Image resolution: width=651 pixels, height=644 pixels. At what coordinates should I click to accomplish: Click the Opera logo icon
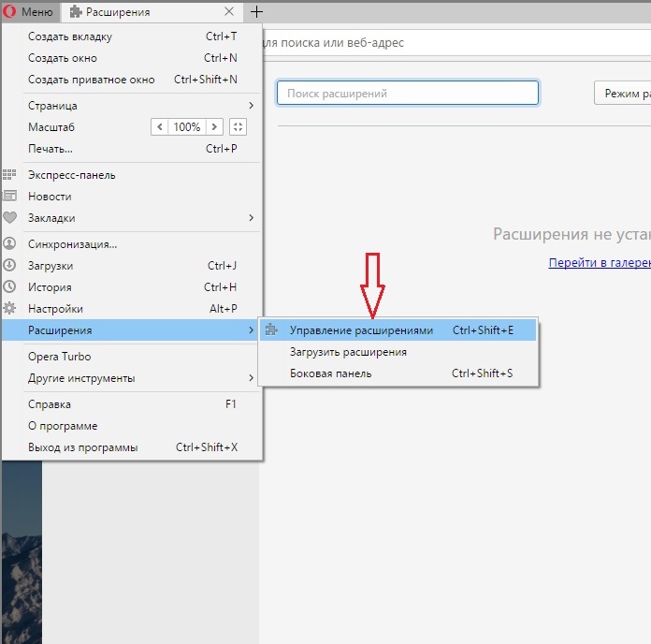pos(9,11)
